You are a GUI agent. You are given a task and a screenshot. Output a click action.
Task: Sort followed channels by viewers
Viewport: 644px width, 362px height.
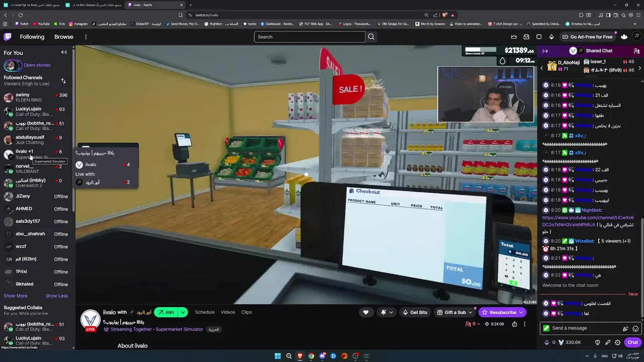[x=63, y=80]
